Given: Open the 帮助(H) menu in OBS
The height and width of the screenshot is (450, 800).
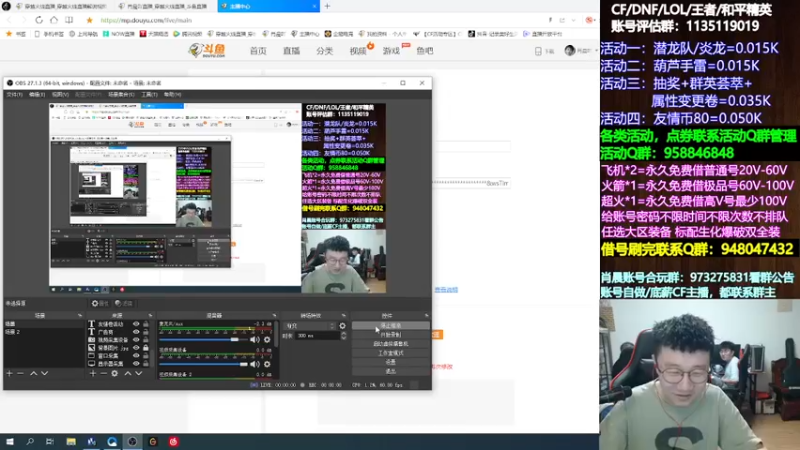Looking at the screenshot, I should (x=172, y=94).
